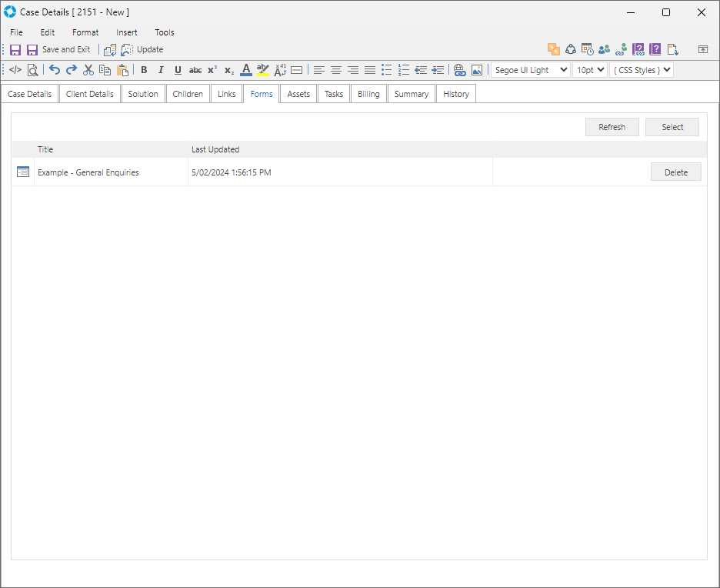This screenshot has width=720, height=588.
Task: Click the text highlight color icon
Action: [x=263, y=70]
